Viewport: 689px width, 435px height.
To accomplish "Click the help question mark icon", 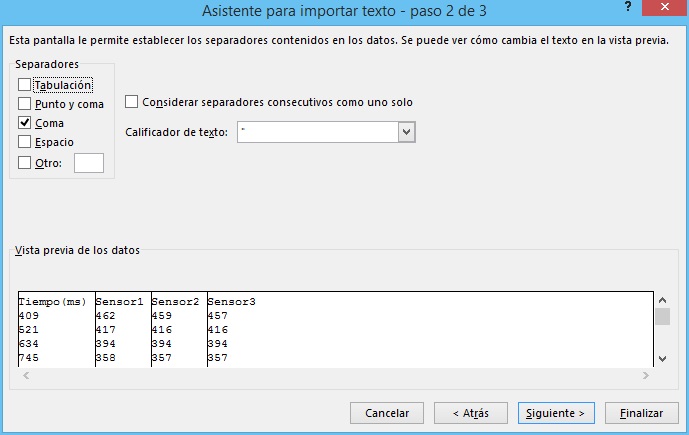I will 627,13.
